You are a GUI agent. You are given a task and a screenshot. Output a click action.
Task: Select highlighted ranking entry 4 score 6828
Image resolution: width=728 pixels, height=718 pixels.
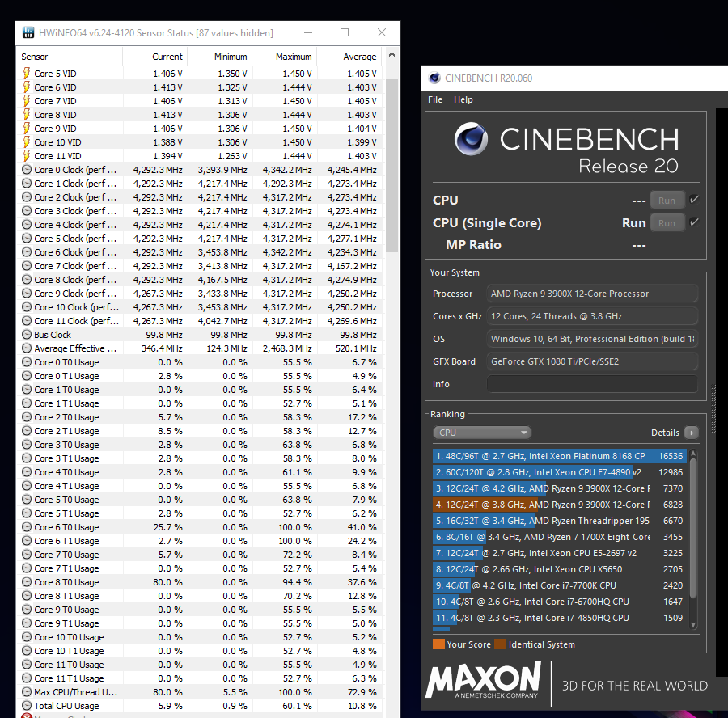pyautogui.click(x=560, y=505)
